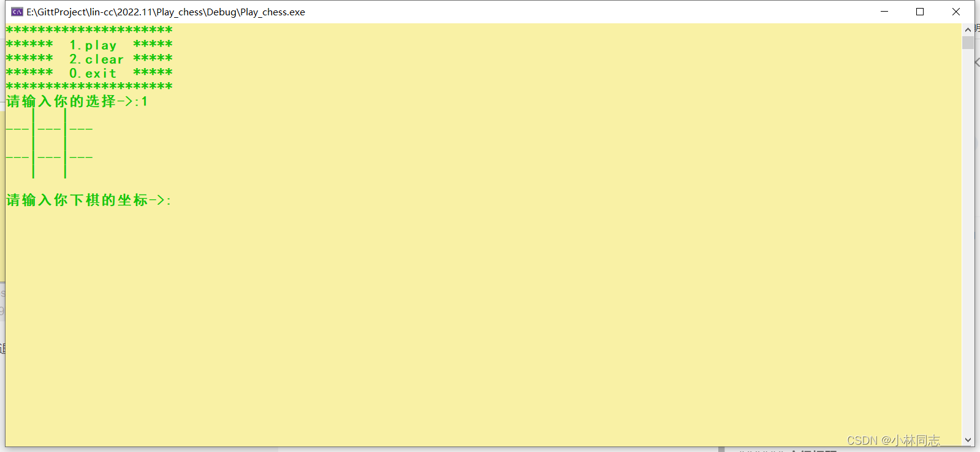Click the '0. exit' menu line
980x452 pixels.
[89, 73]
